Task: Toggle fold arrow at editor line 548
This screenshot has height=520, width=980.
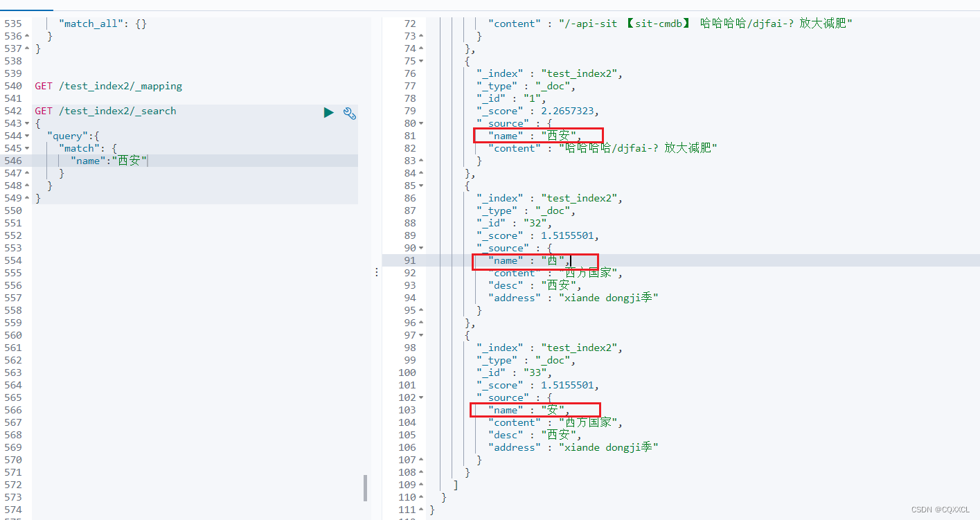Action: 27,186
